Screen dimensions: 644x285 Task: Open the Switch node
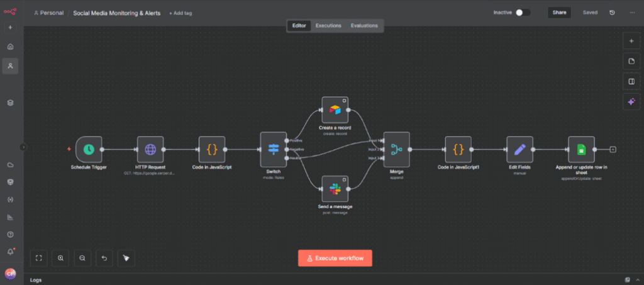coord(273,149)
